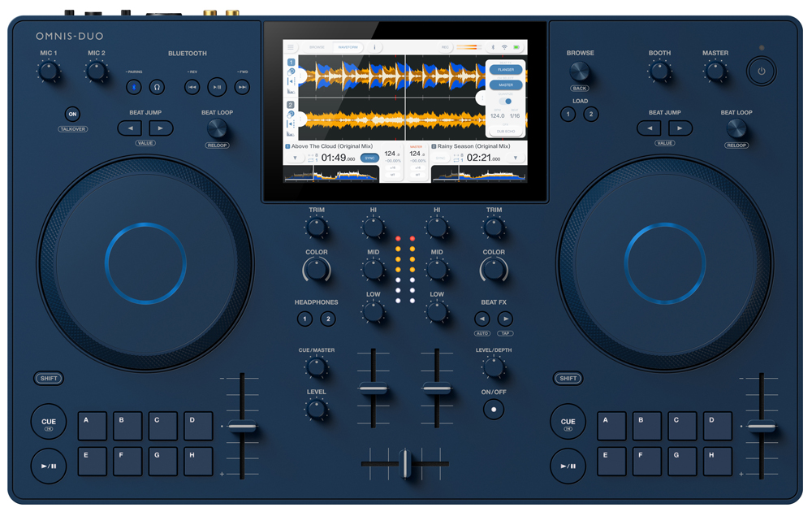Expand the deck 2 dropdown arrow on screen
The image size is (812, 512).
[x=516, y=158]
